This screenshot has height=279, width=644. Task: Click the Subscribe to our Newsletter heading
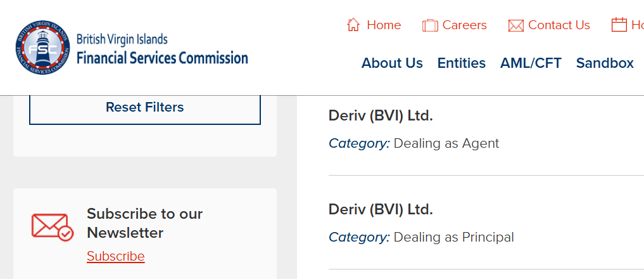click(145, 223)
